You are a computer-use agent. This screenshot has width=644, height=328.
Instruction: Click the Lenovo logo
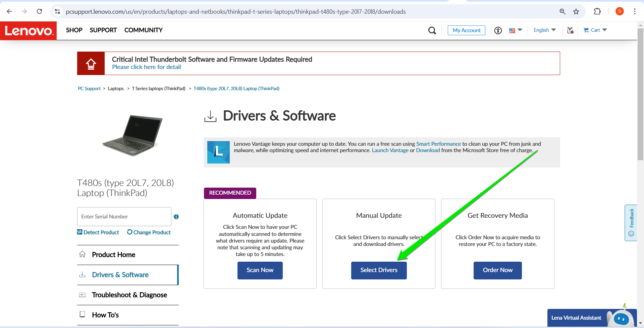[29, 30]
